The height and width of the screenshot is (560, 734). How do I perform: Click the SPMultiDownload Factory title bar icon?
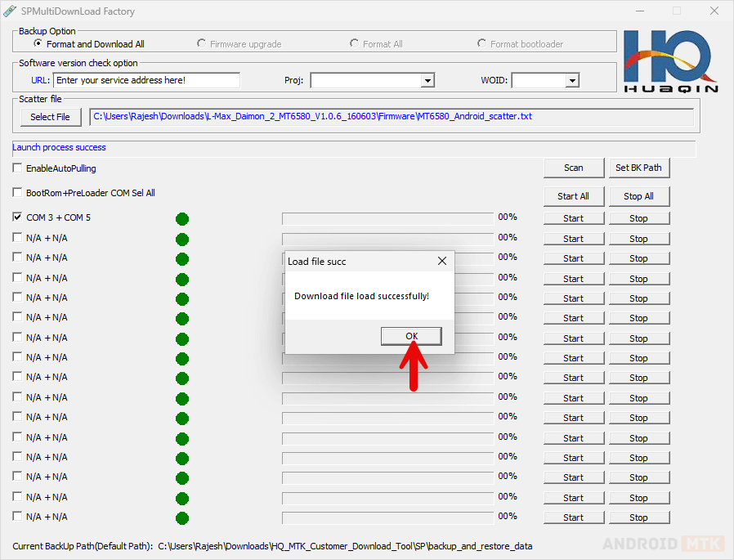coord(10,11)
